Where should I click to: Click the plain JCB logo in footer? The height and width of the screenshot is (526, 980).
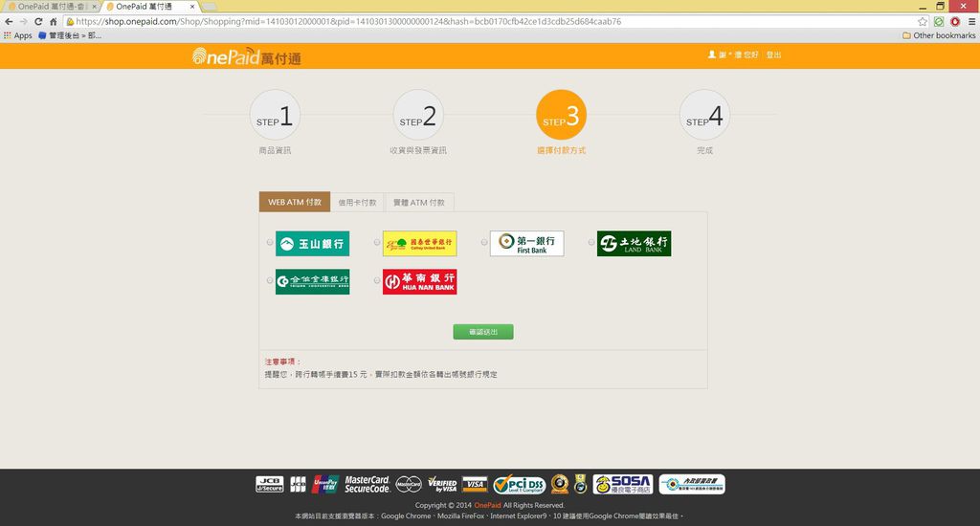tap(299, 484)
